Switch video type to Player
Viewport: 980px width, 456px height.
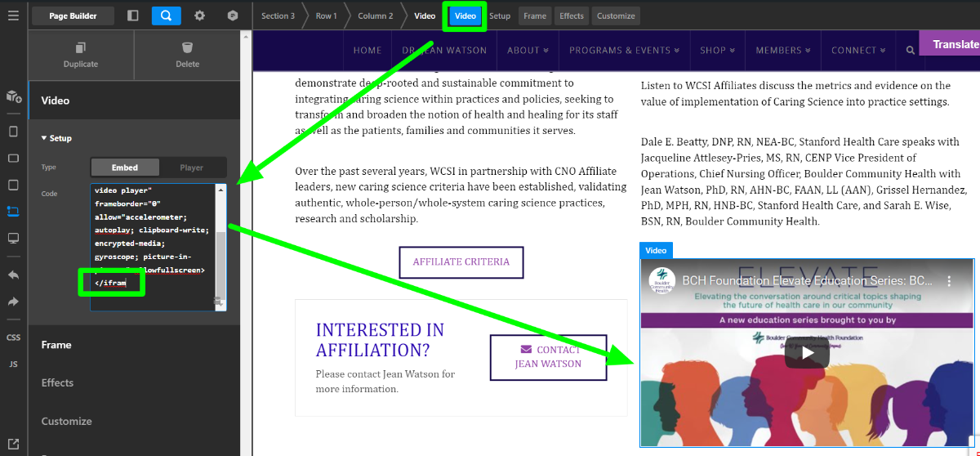coord(191,168)
